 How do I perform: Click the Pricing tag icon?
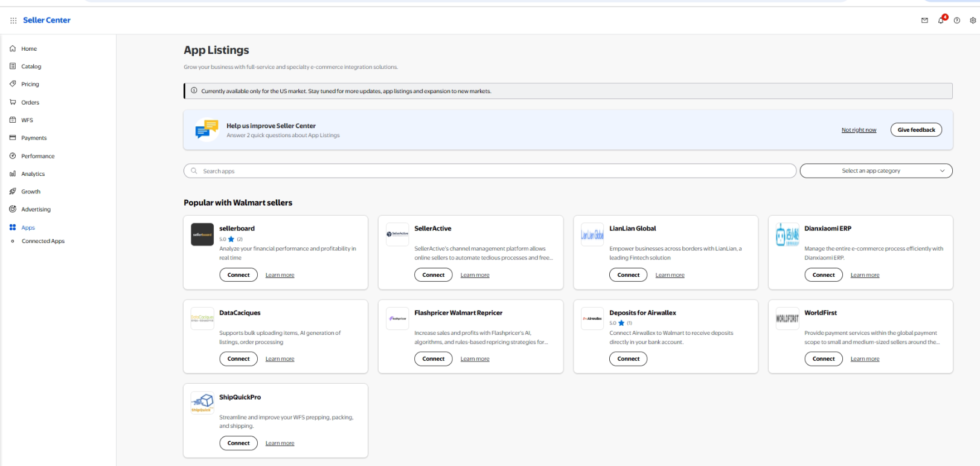click(13, 84)
